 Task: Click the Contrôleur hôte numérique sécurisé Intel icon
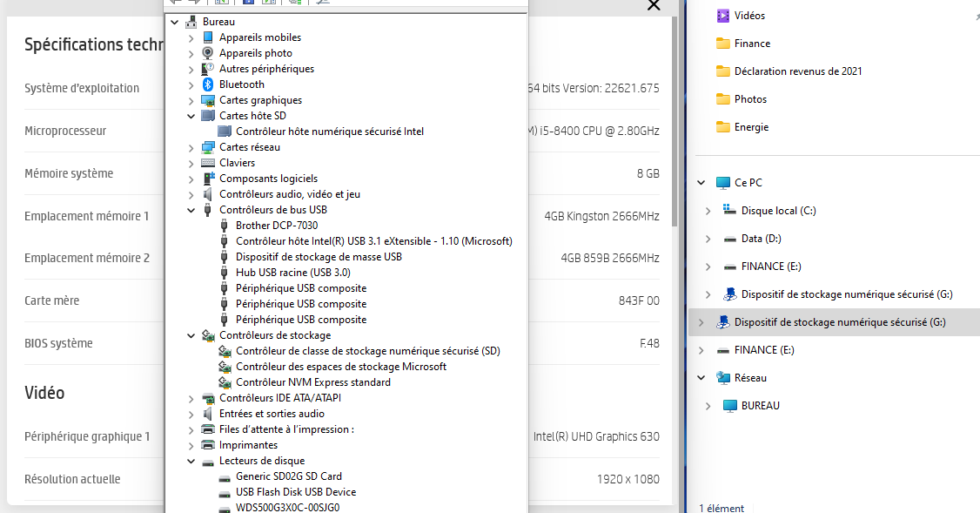(225, 132)
